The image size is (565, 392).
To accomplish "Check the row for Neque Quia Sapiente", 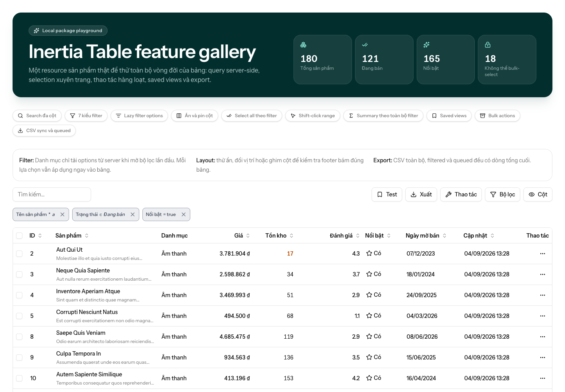I will [19, 274].
